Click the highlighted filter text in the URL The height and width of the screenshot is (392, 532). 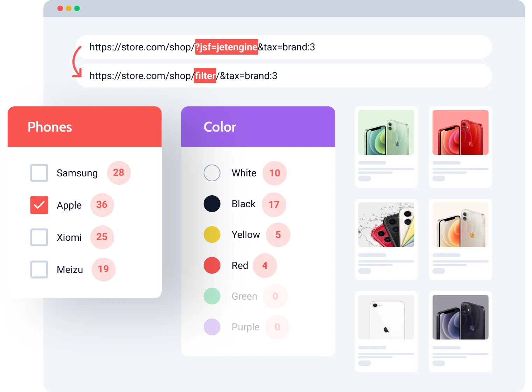click(205, 76)
